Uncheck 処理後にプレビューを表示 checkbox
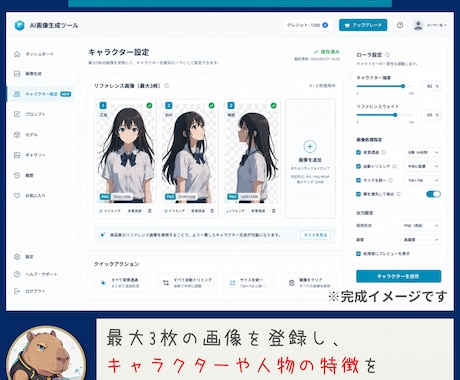 click(x=358, y=254)
